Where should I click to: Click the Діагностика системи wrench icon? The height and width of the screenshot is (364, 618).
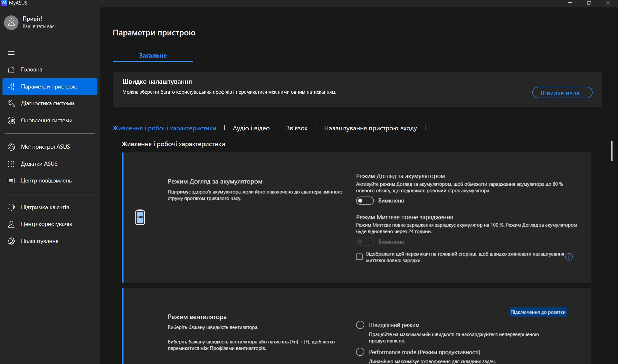pos(11,103)
